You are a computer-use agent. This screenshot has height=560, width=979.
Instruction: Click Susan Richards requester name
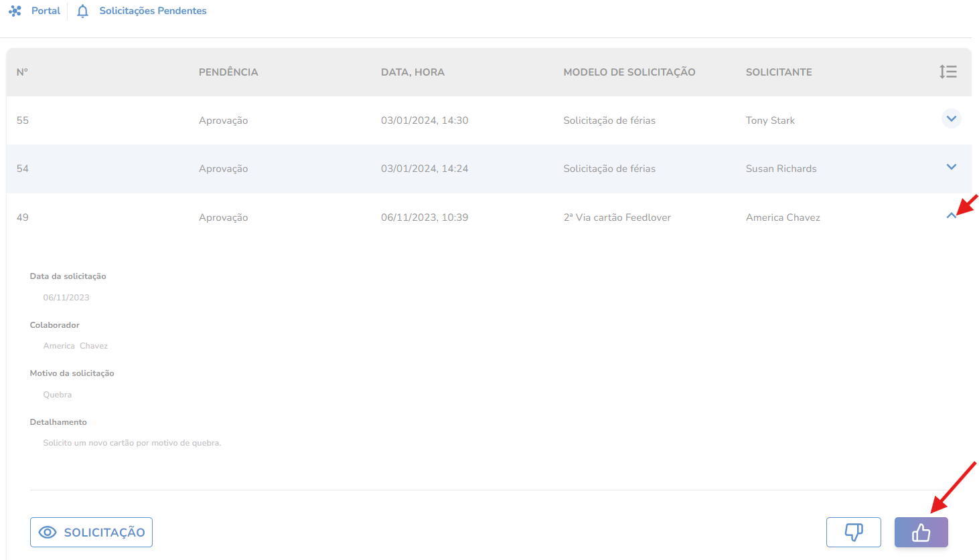click(x=781, y=169)
